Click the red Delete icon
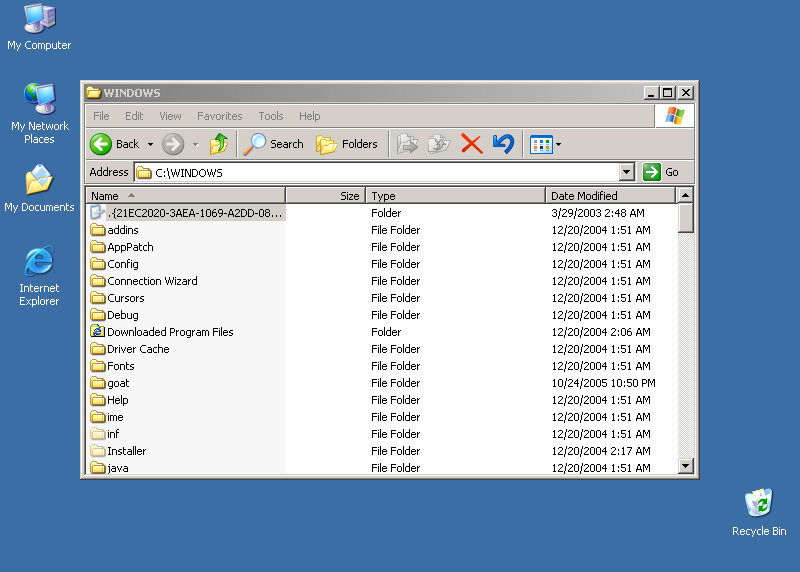Viewport: 800px width, 572px height. point(471,144)
